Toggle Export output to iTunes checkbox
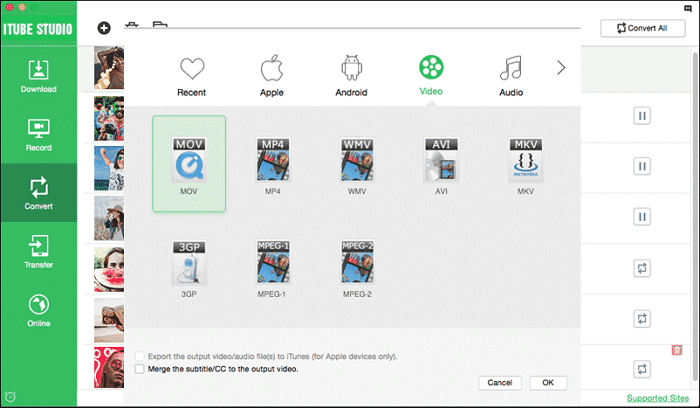The width and height of the screenshot is (700, 408). (x=139, y=356)
